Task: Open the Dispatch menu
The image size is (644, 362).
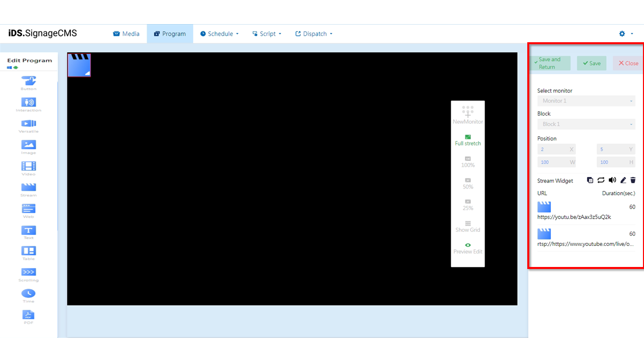Action: [x=313, y=33]
